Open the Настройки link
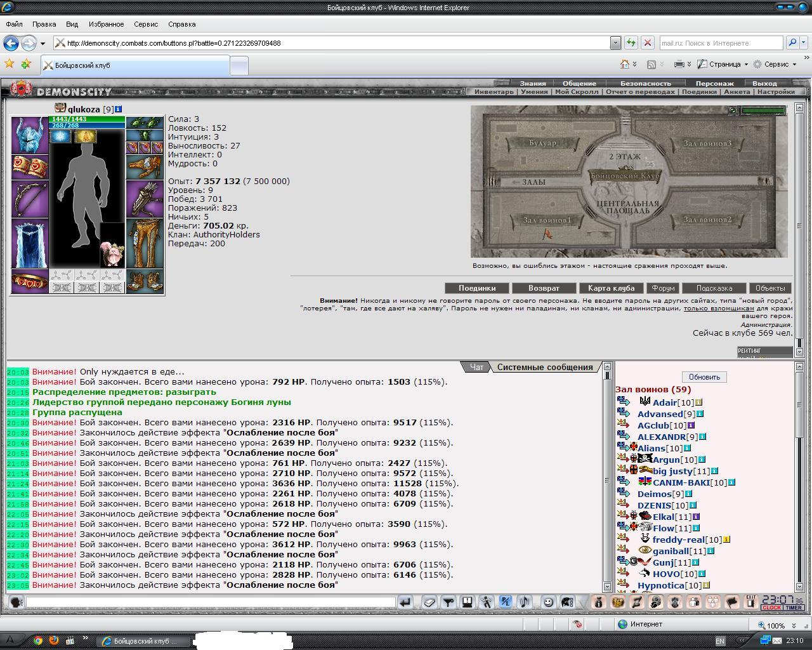The image size is (812, 650). [776, 91]
